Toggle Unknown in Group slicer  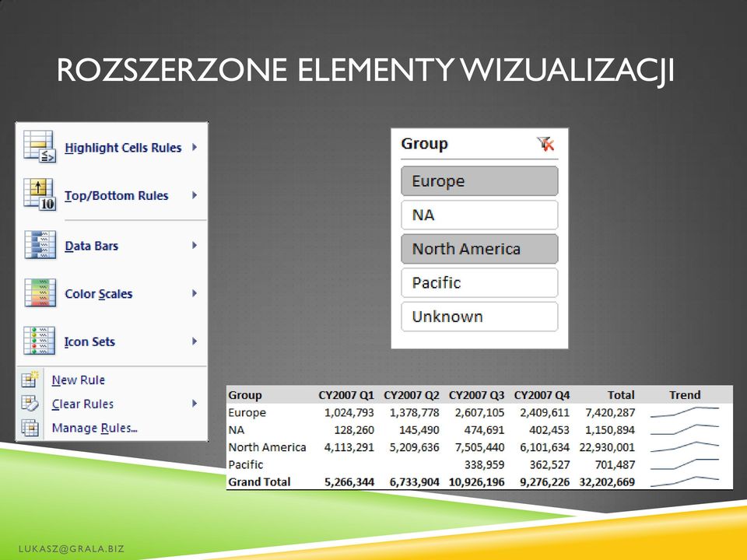pyautogui.click(x=479, y=317)
